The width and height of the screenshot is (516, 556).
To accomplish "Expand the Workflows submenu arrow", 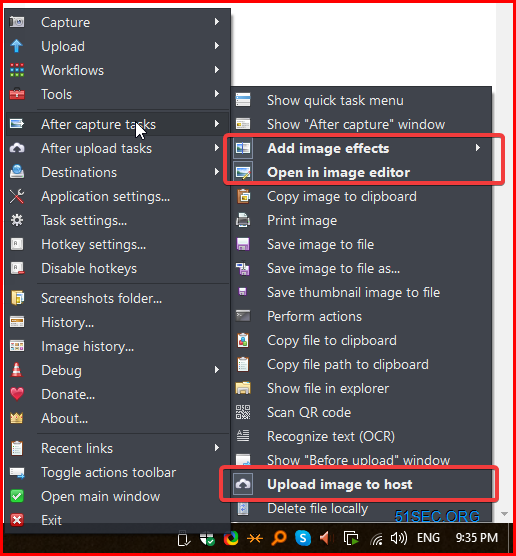I will tap(217, 70).
